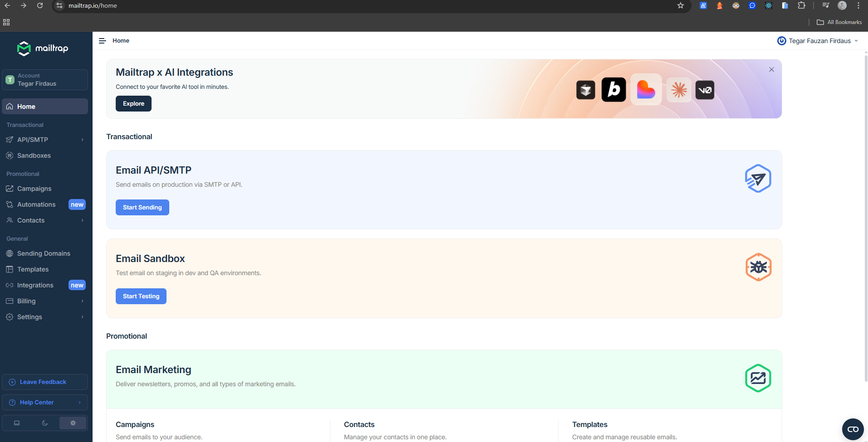Go to Sending Domains in sidebar
This screenshot has width=868, height=442.
(x=44, y=253)
